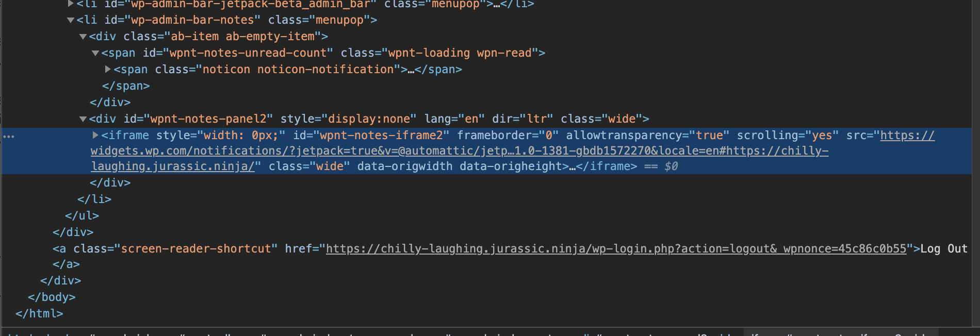Viewport: 980px width, 336px height.
Task: Click the frameborder "0" attribute value
Action: point(549,136)
